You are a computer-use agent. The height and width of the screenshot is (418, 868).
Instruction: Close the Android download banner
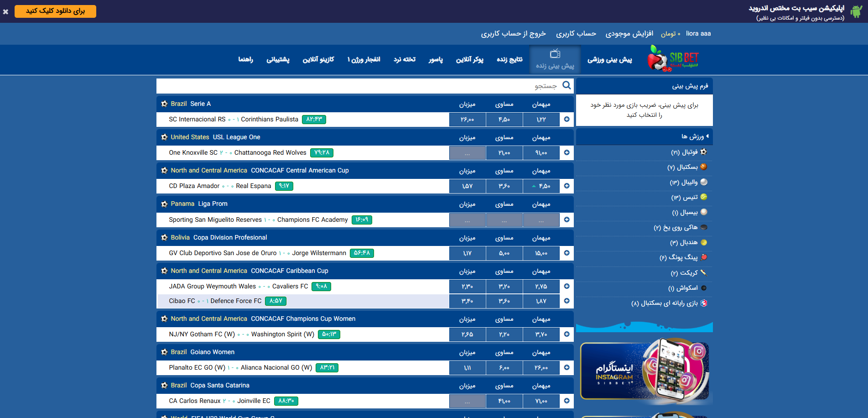5,12
